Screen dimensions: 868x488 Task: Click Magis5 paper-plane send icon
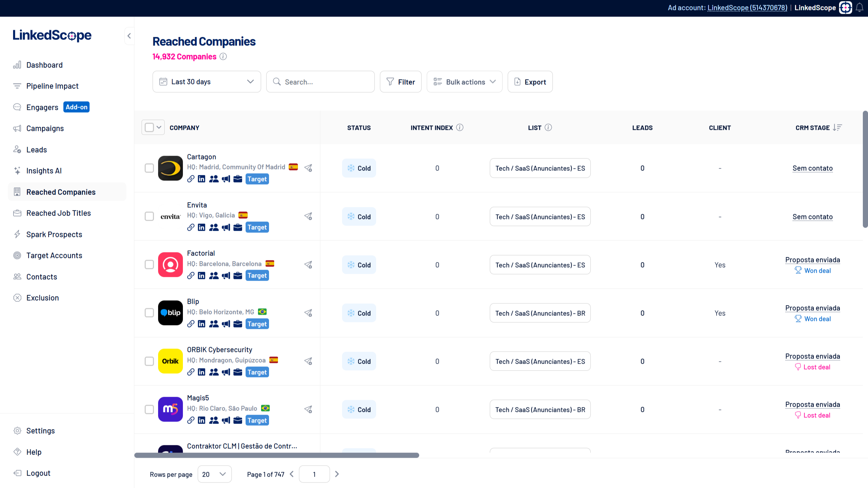click(x=308, y=409)
